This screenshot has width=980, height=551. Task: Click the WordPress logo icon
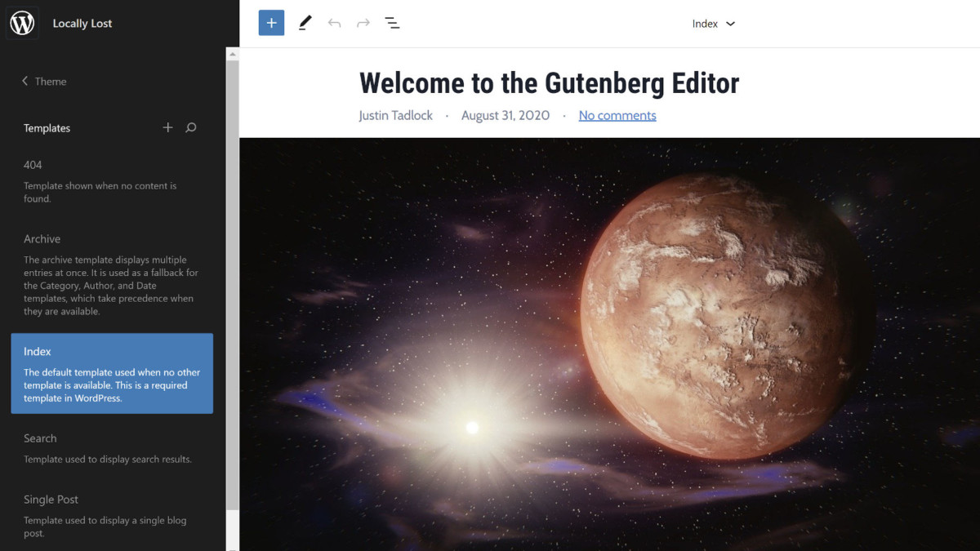[x=22, y=24]
